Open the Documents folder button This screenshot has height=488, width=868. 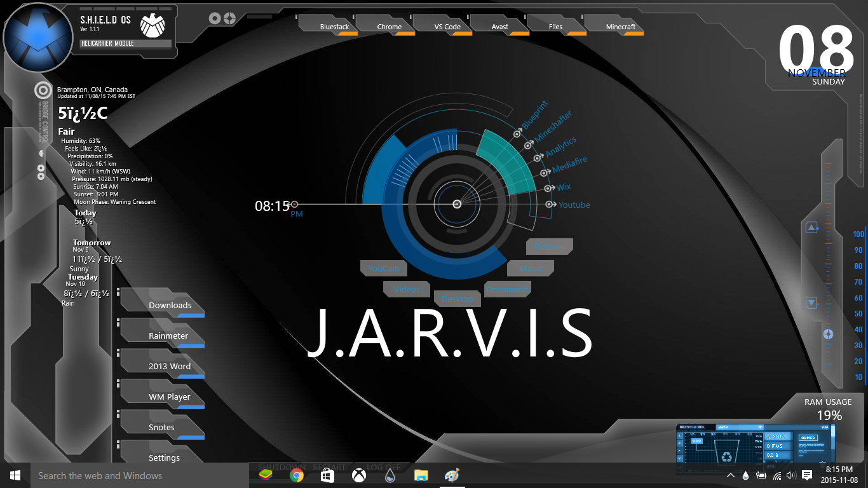[508, 289]
